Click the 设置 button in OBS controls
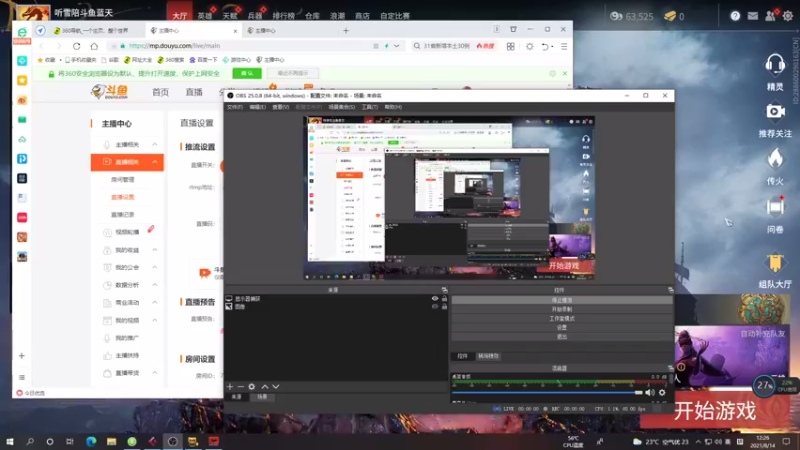Screen dimensions: 800x450 point(562,328)
